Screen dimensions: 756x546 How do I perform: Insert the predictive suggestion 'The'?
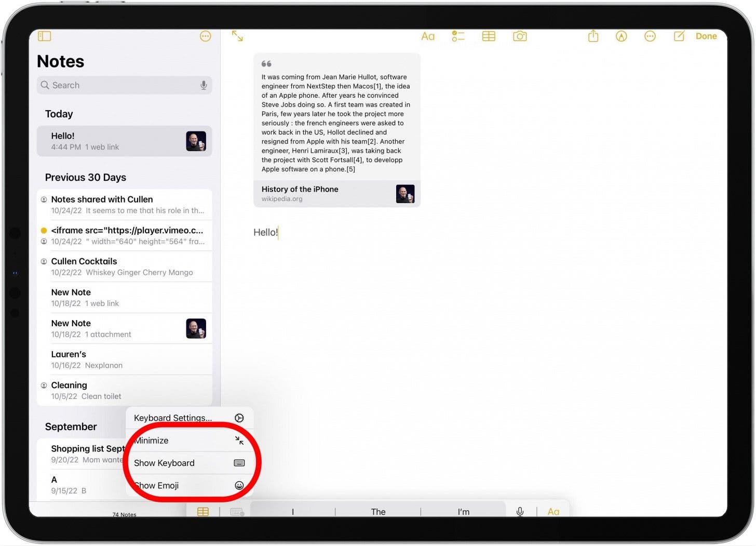click(378, 512)
